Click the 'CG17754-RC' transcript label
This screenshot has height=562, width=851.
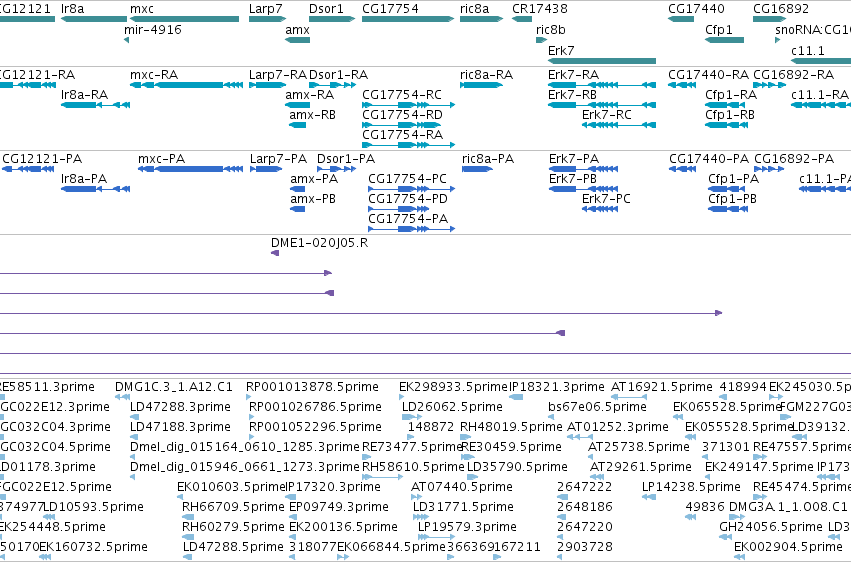(402, 94)
